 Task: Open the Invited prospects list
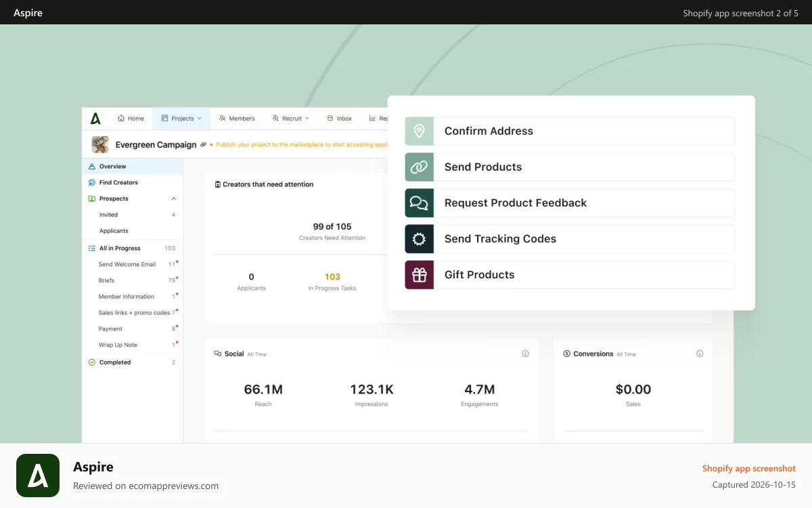coord(133,215)
